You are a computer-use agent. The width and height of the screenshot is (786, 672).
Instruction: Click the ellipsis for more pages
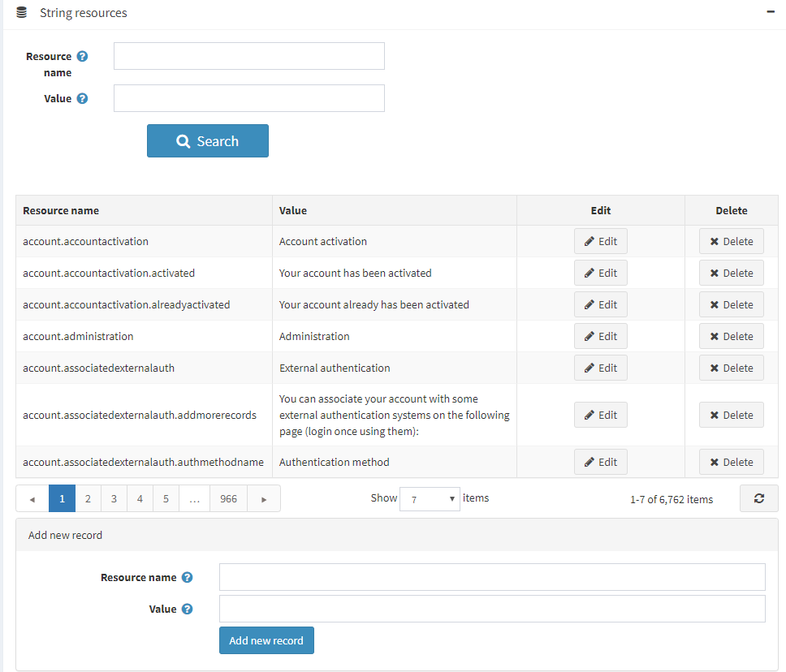pos(194,499)
